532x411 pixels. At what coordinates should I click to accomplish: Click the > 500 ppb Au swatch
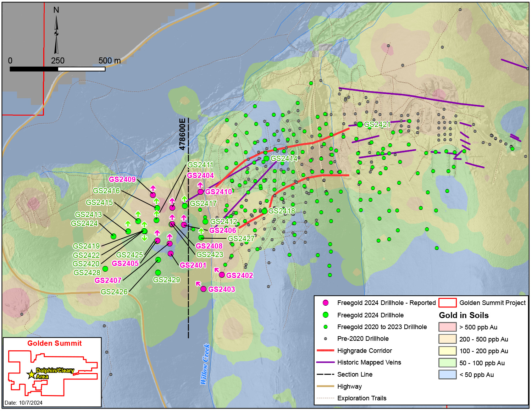[x=447, y=327]
